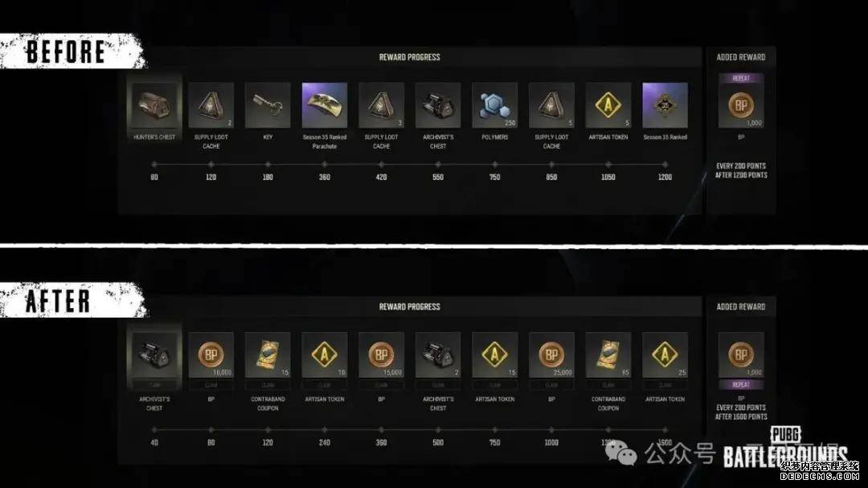The height and width of the screenshot is (488, 868).
Task: Click the Hunter's Chest reward icon
Action: coord(154,105)
